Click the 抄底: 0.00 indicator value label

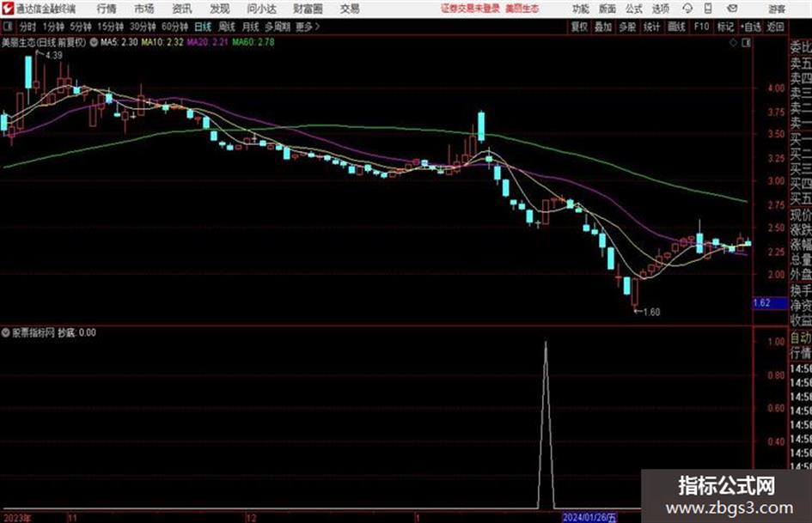tap(76, 332)
